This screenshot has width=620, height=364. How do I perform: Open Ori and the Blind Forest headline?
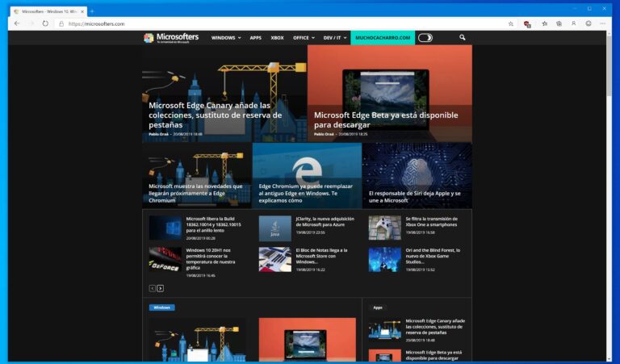click(x=433, y=256)
